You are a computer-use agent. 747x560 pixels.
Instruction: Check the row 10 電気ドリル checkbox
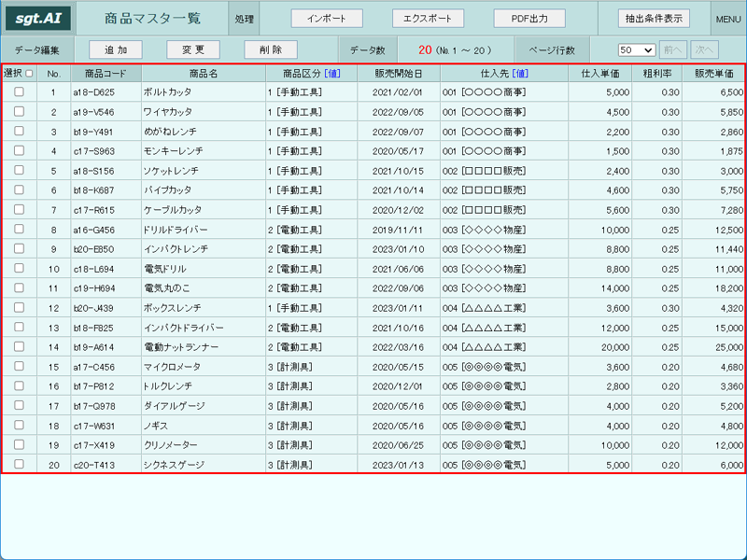click(19, 268)
